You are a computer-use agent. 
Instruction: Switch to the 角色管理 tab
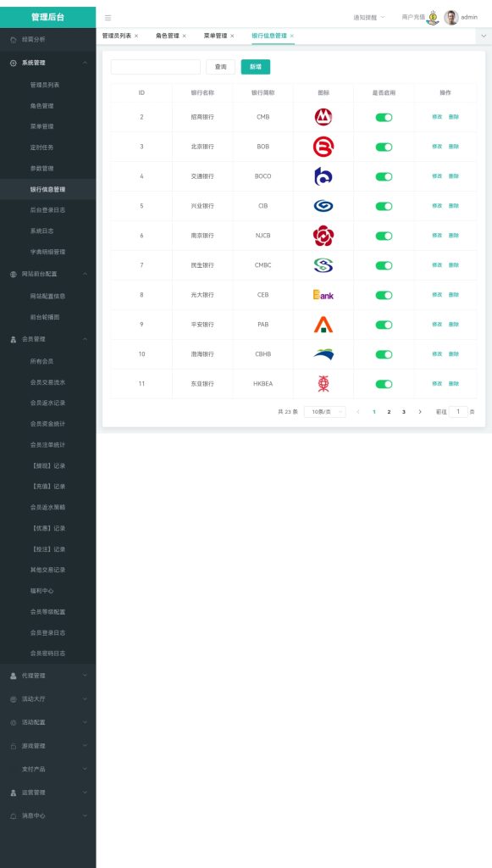click(x=168, y=36)
